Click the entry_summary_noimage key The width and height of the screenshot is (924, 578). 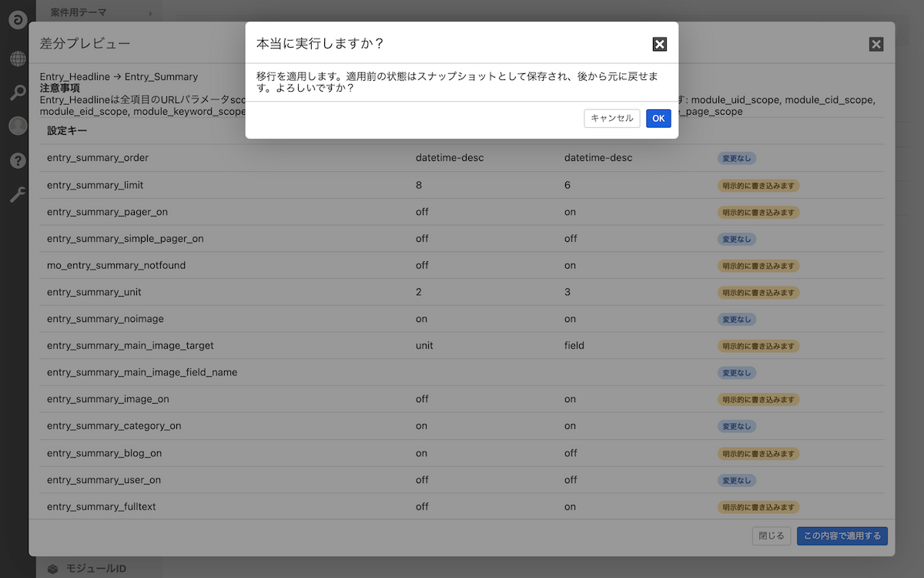(x=105, y=319)
